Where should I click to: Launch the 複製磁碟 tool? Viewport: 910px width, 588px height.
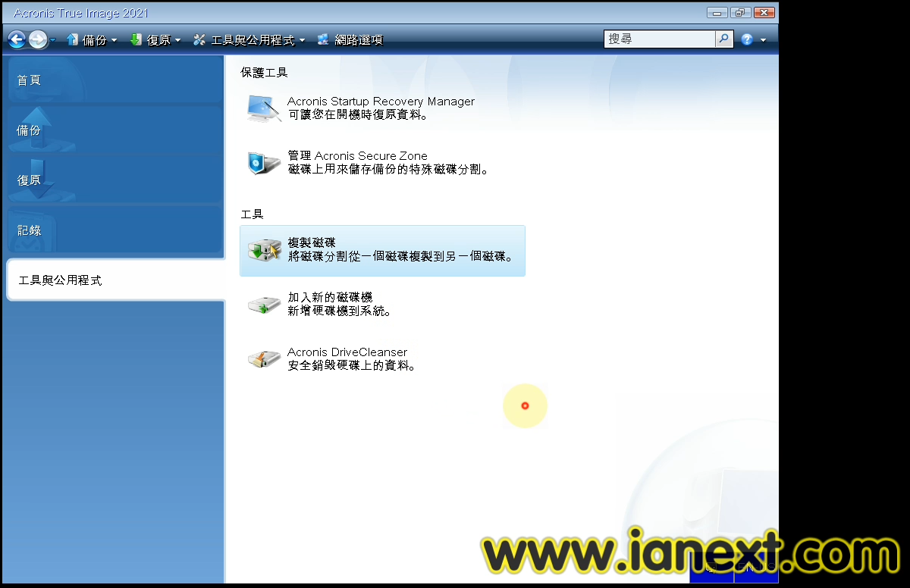[x=382, y=250]
